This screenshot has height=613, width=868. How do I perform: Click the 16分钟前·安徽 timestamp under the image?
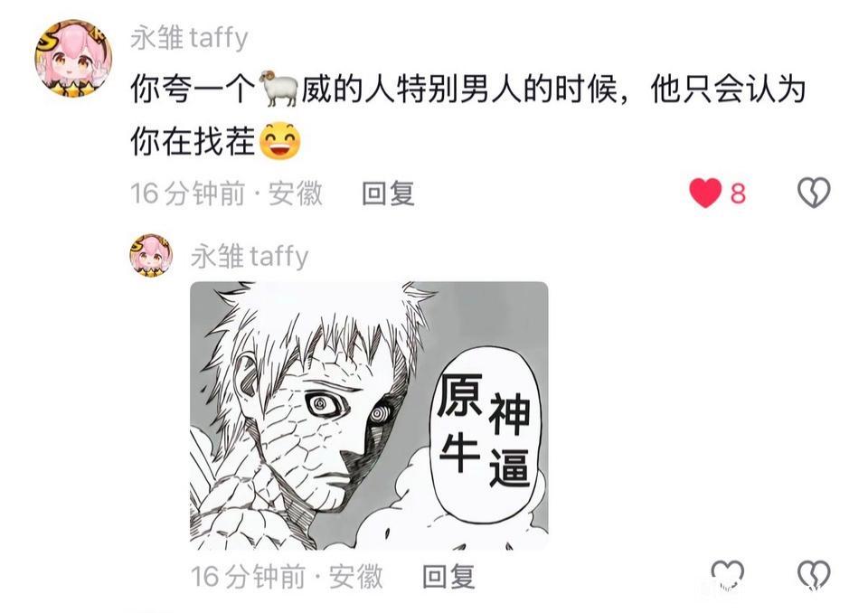[287, 577]
